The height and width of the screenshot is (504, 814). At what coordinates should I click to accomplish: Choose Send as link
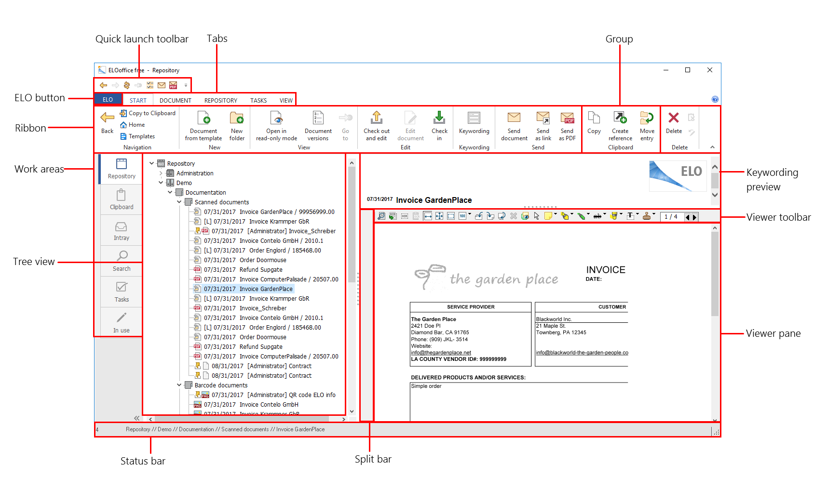pyautogui.click(x=543, y=126)
